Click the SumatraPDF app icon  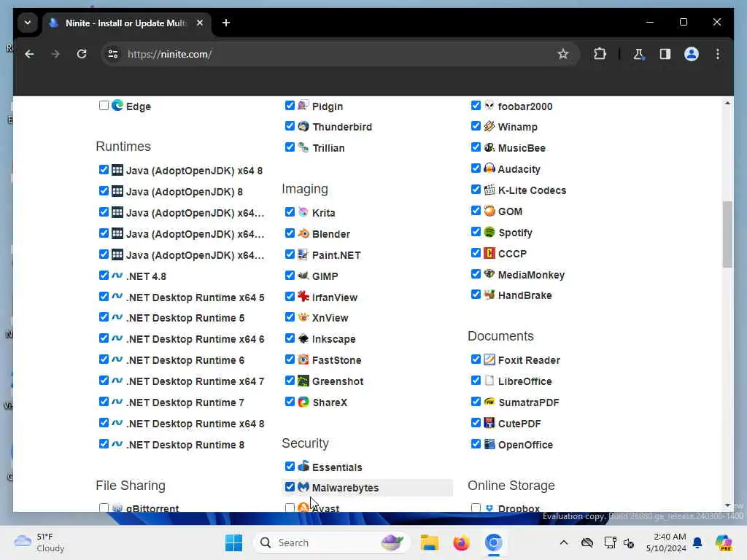489,402
